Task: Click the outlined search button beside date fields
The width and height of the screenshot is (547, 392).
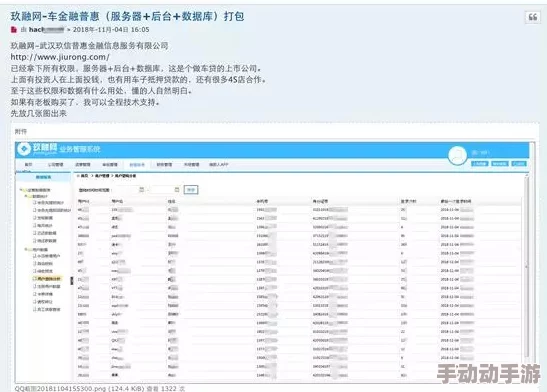Action: (191, 190)
